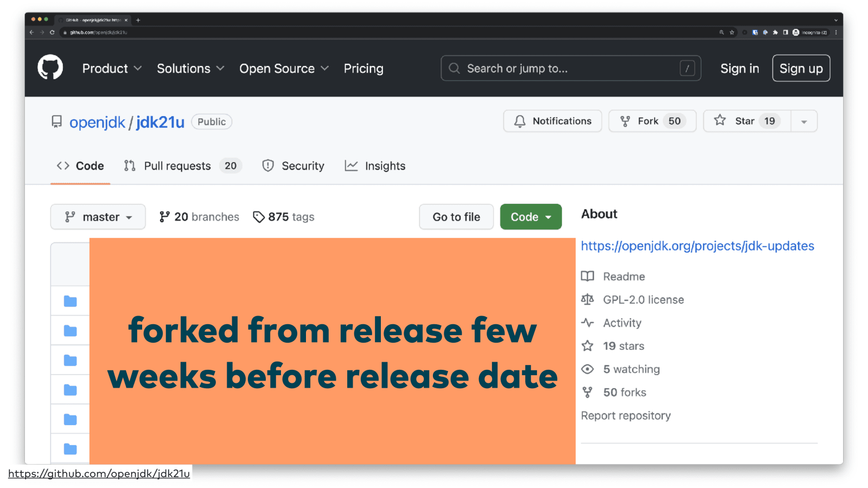This screenshot has width=868, height=488.
Task: Select the Code tab
Action: point(80,166)
